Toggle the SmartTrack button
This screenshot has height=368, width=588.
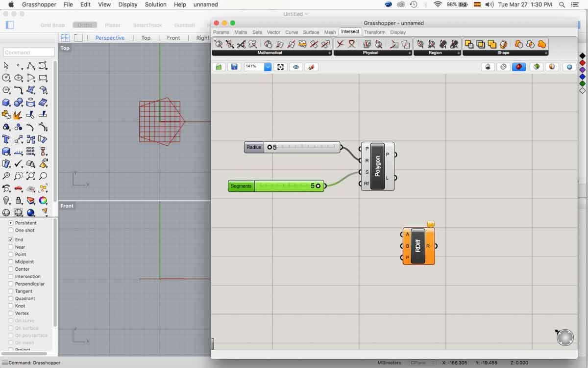[147, 25]
